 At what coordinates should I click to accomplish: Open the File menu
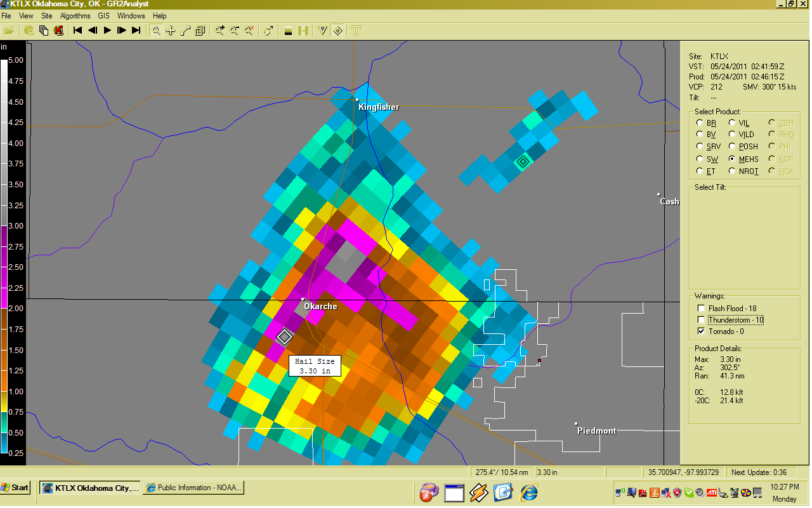point(6,16)
